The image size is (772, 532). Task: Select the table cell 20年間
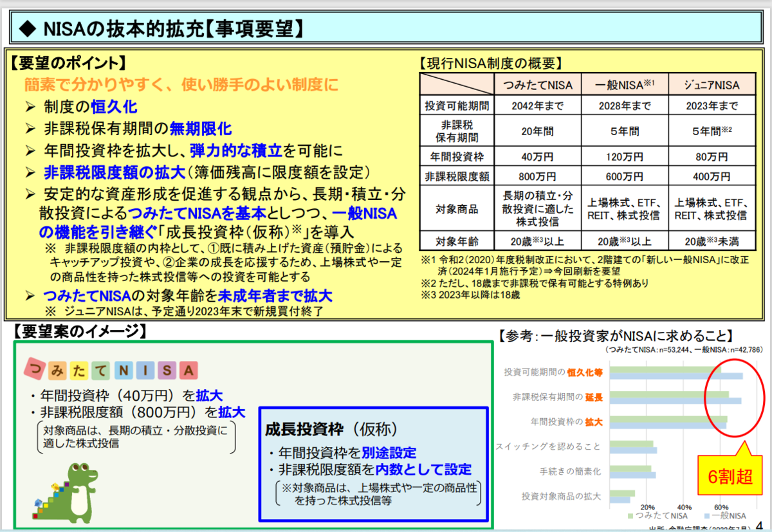[x=538, y=131]
